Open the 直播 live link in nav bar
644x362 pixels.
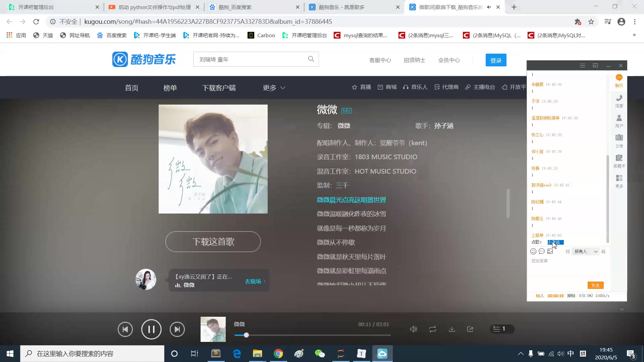pyautogui.click(x=361, y=87)
